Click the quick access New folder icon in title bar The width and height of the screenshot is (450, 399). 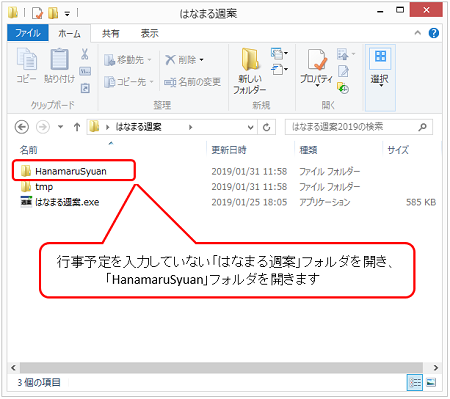(x=53, y=13)
